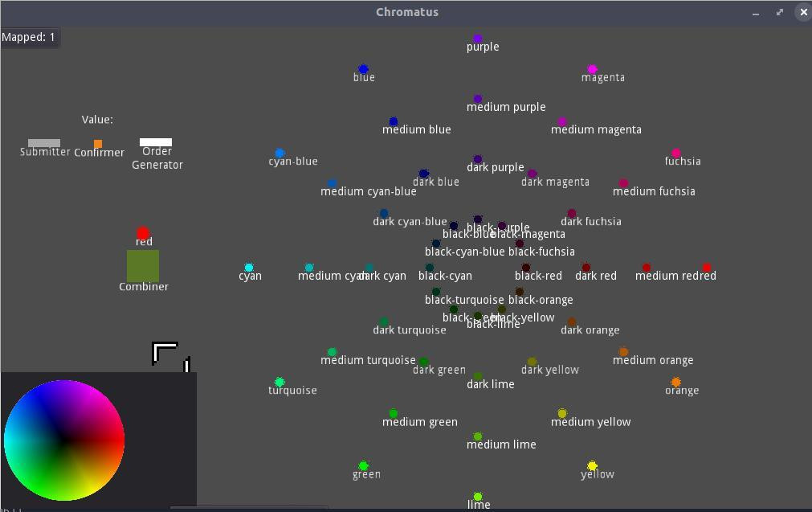Select the dark purple node

click(x=477, y=159)
